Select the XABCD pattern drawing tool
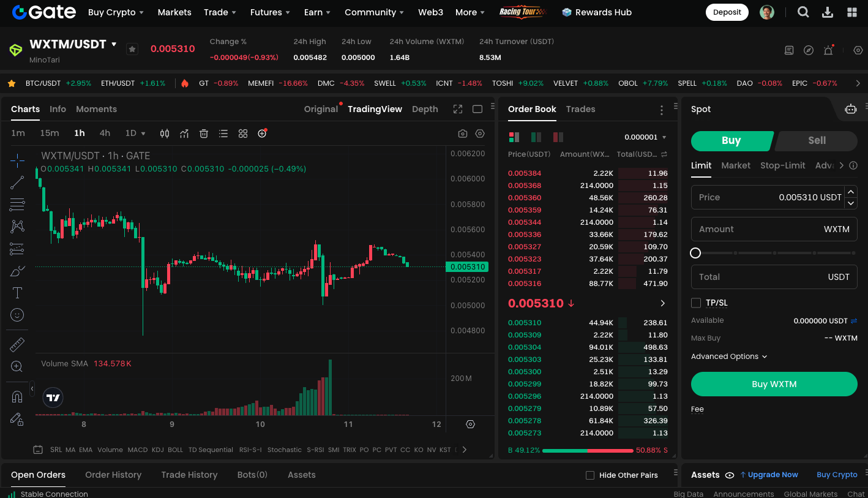This screenshot has height=498, width=868. pos(17,226)
